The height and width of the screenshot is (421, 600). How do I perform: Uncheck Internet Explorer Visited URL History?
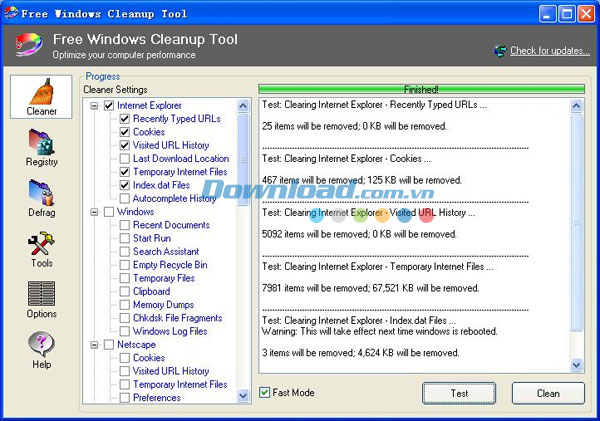point(125,145)
